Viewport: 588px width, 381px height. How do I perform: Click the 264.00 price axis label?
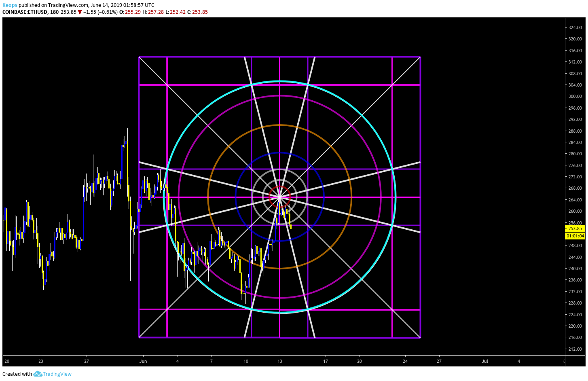(575, 200)
